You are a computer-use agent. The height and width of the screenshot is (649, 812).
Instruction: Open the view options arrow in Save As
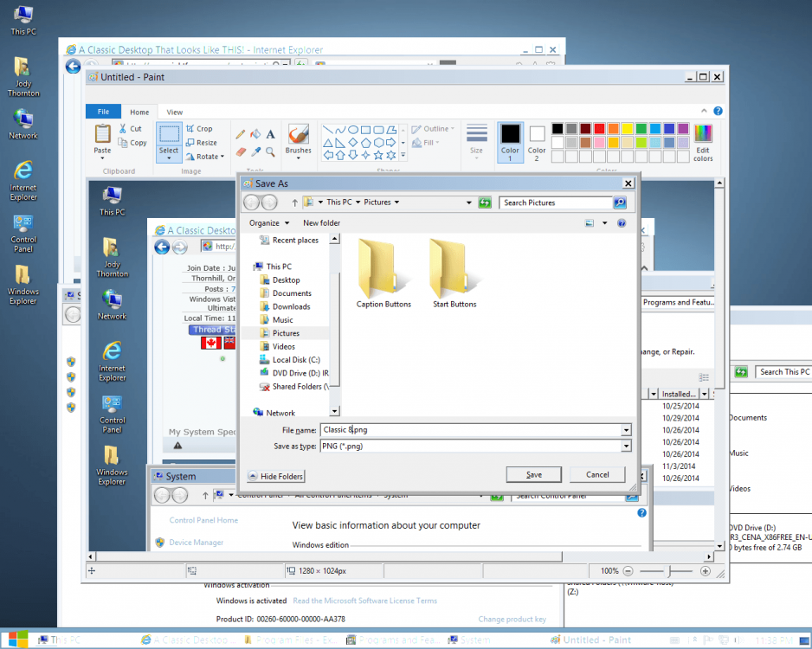(x=604, y=223)
